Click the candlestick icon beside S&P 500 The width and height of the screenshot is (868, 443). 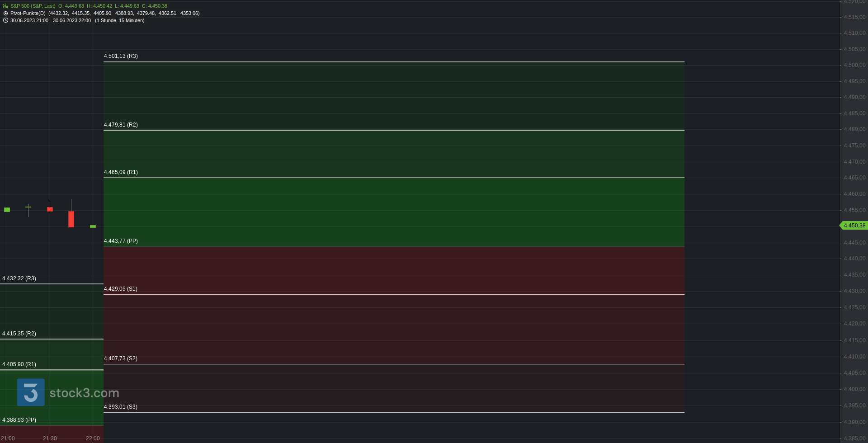pyautogui.click(x=5, y=6)
